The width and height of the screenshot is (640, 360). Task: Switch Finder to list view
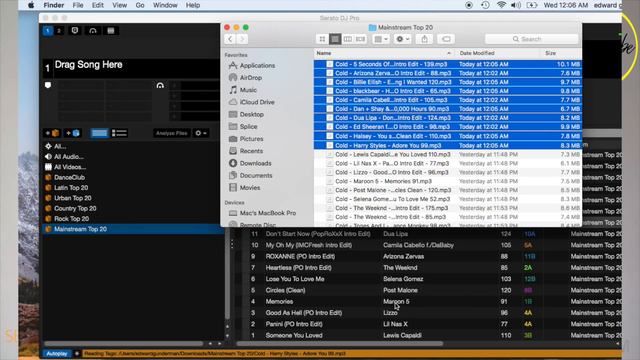335,39
